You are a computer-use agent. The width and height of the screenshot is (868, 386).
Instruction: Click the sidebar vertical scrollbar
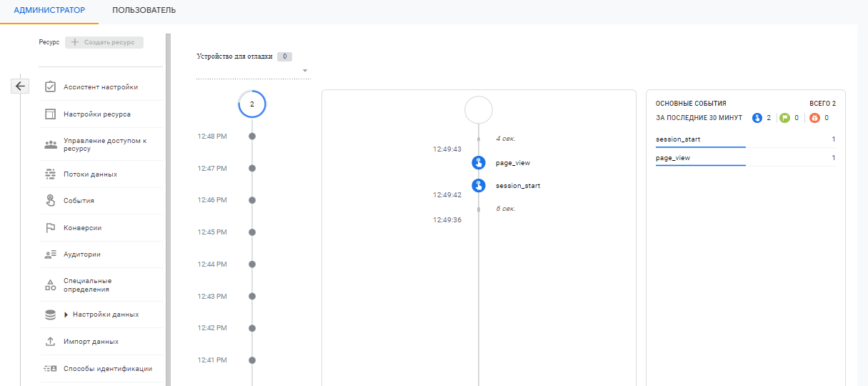pos(169,209)
